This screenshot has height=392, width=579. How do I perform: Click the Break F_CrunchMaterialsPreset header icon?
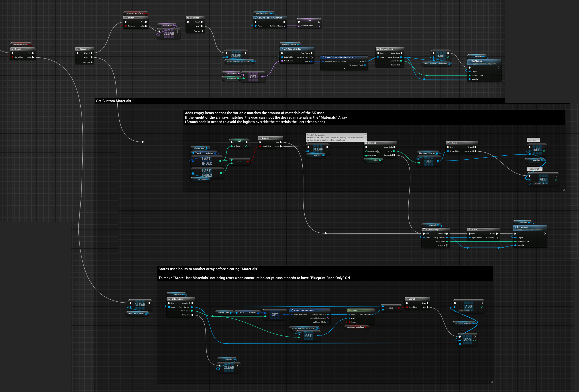coord(323,57)
